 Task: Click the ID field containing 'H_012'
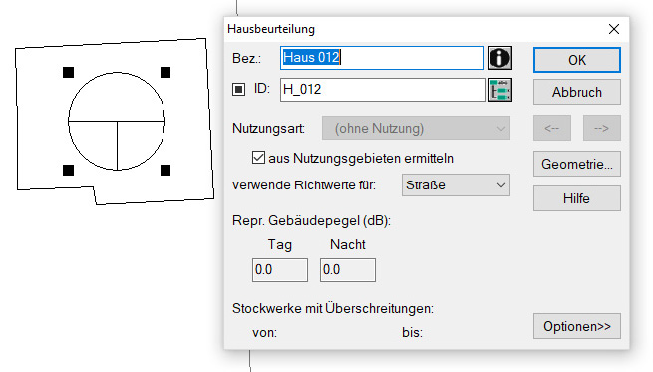coord(383,90)
